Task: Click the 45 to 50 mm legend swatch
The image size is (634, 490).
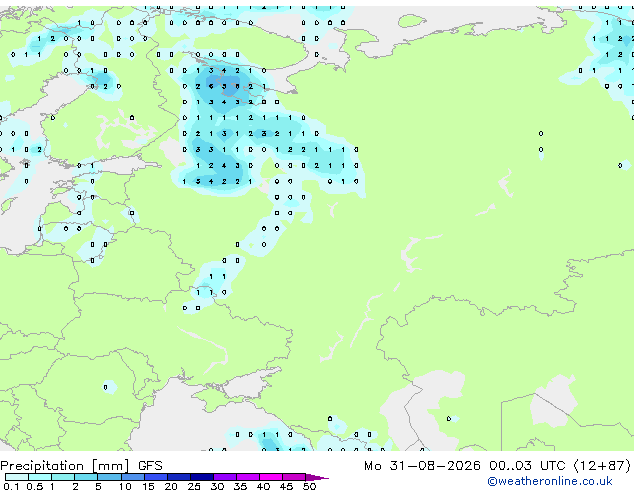Action: 294,477
